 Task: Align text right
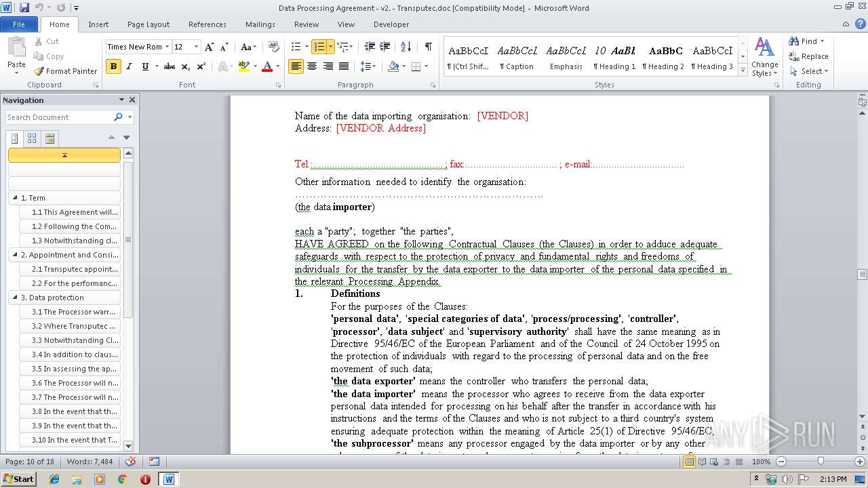(x=328, y=66)
